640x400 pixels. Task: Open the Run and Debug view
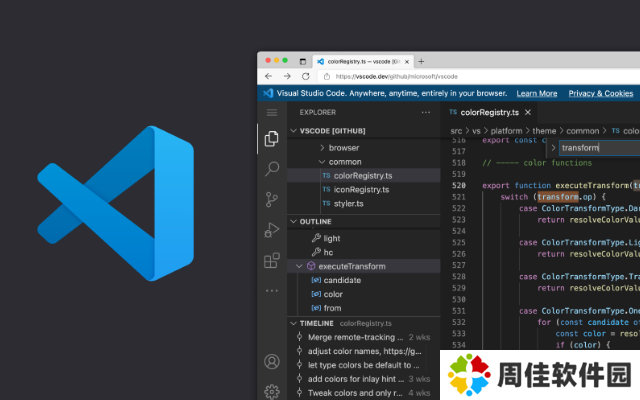pyautogui.click(x=271, y=230)
